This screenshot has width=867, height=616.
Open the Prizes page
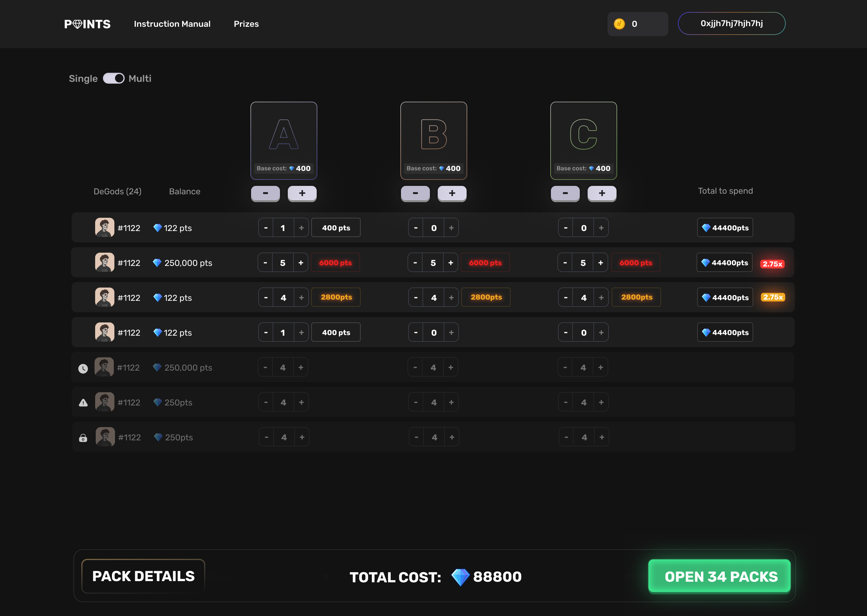tap(246, 24)
